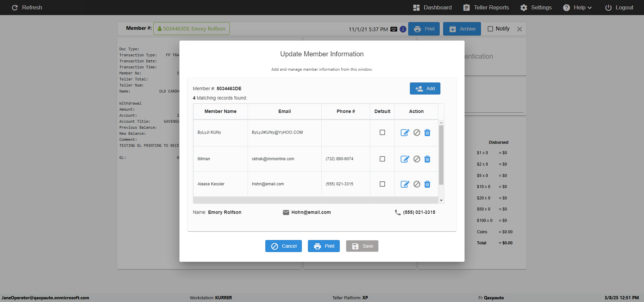Edit the ByLyJl KUNy member record
The image size is (644, 302).
[x=405, y=133]
